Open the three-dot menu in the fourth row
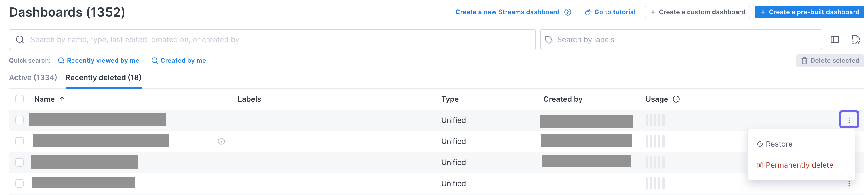The image size is (868, 195). point(849,183)
